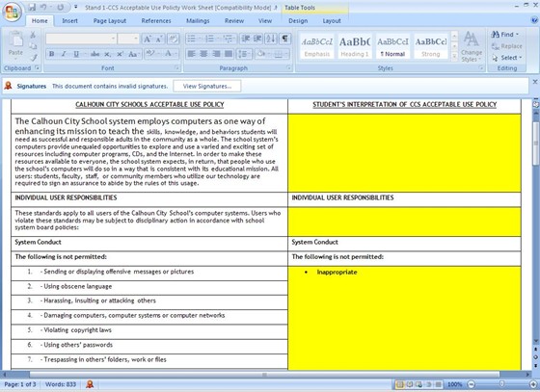Toggle Italic formatting
The width and height of the screenshot is (540, 392).
[x=64, y=54]
